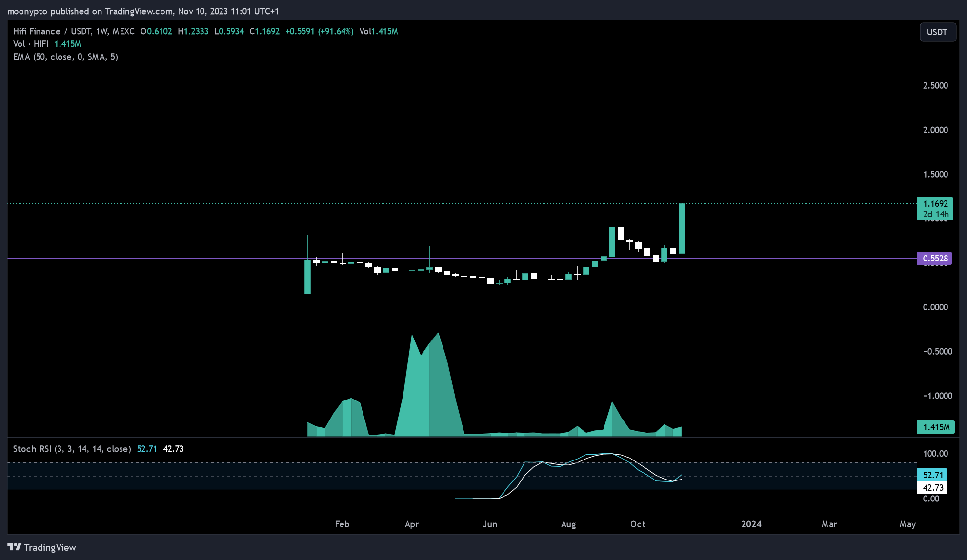967x560 pixels.
Task: Click the May label on the time axis
Action: click(x=907, y=524)
